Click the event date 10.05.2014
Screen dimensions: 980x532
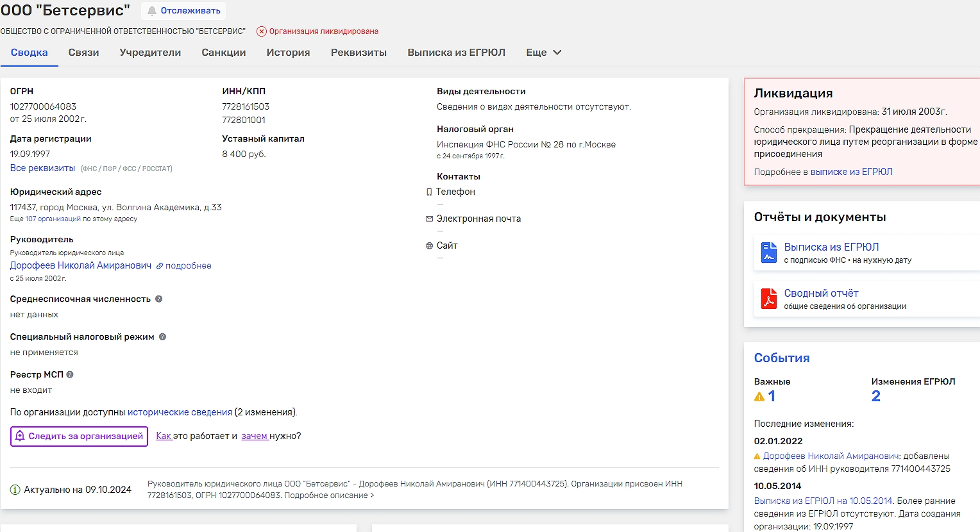(777, 486)
